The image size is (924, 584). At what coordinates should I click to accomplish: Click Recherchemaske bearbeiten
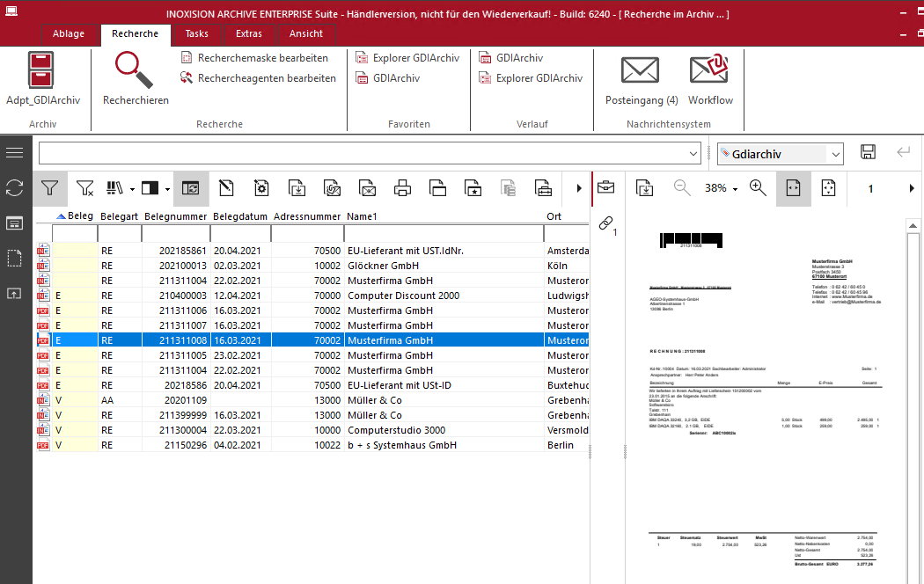click(262, 58)
